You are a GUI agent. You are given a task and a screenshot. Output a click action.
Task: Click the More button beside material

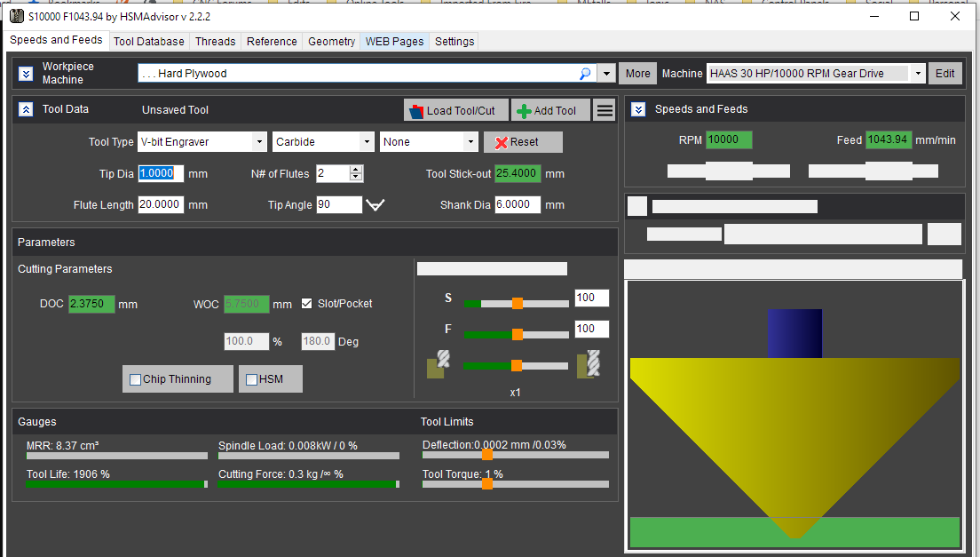pos(637,74)
